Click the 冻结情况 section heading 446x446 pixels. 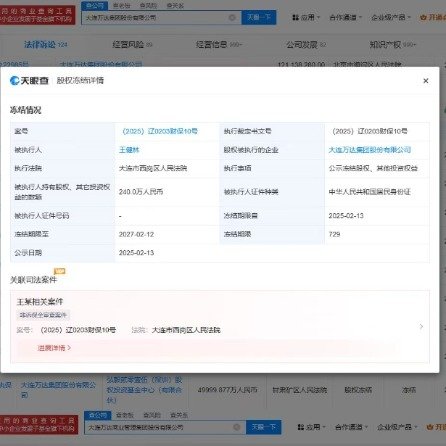click(25, 110)
